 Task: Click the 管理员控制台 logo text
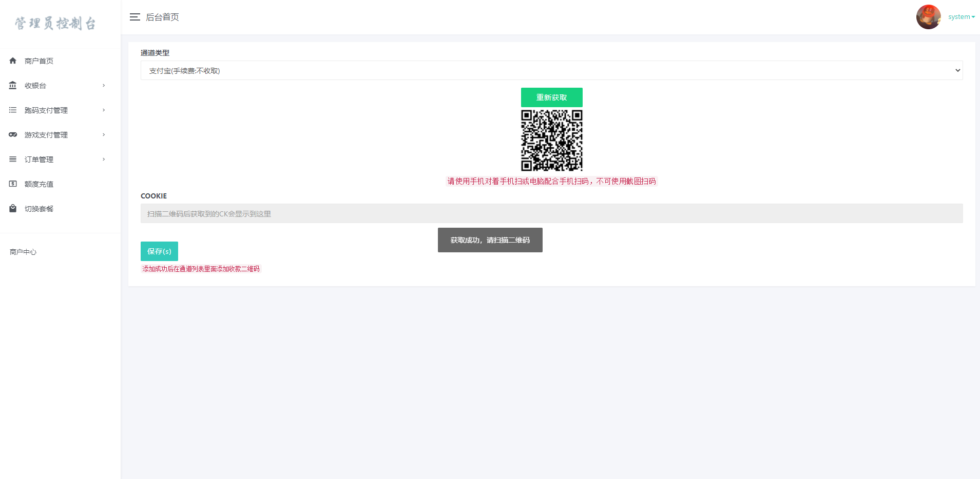click(x=55, y=23)
